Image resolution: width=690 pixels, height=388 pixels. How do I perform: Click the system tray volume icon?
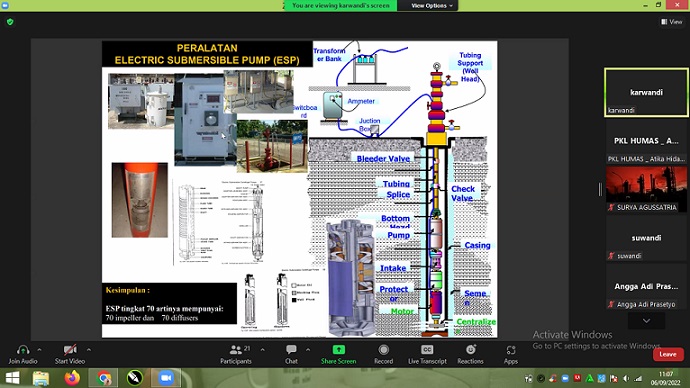[626, 379]
